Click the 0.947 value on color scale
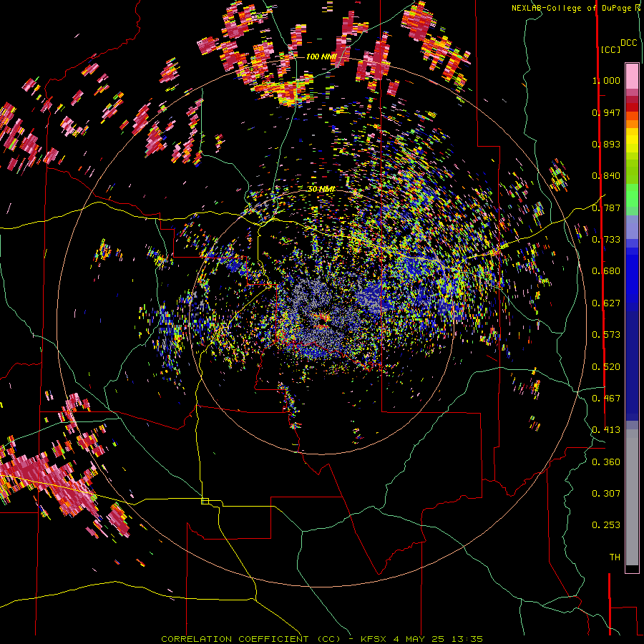 tap(606, 112)
